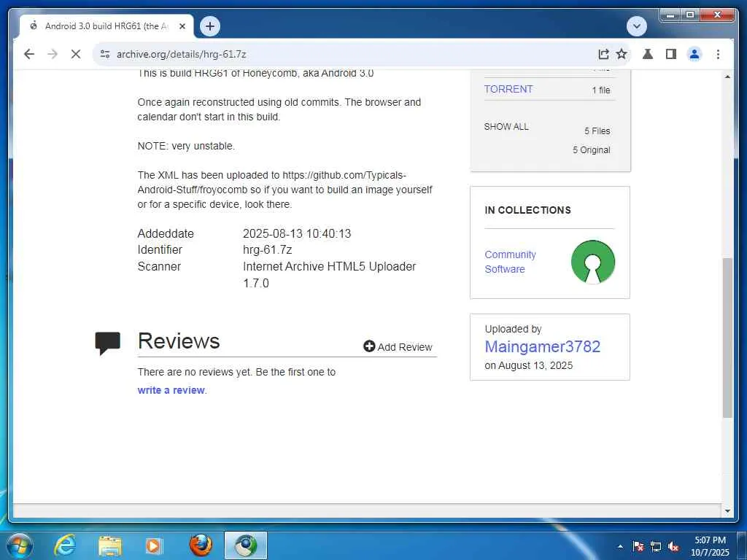Image resolution: width=747 pixels, height=560 pixels.
Task: Select the Android 3.0 build HRG61 tab
Action: pos(107,26)
